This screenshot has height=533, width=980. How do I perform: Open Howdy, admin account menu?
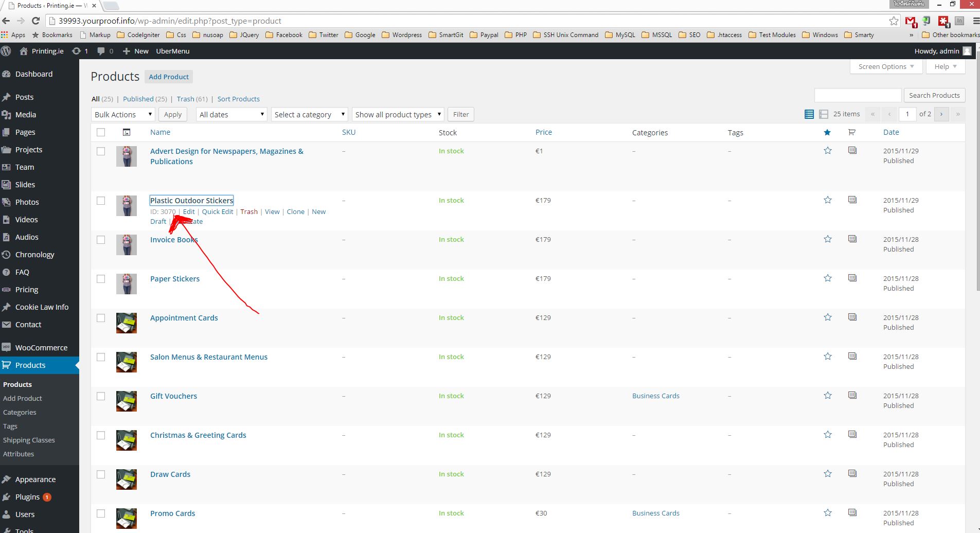943,51
